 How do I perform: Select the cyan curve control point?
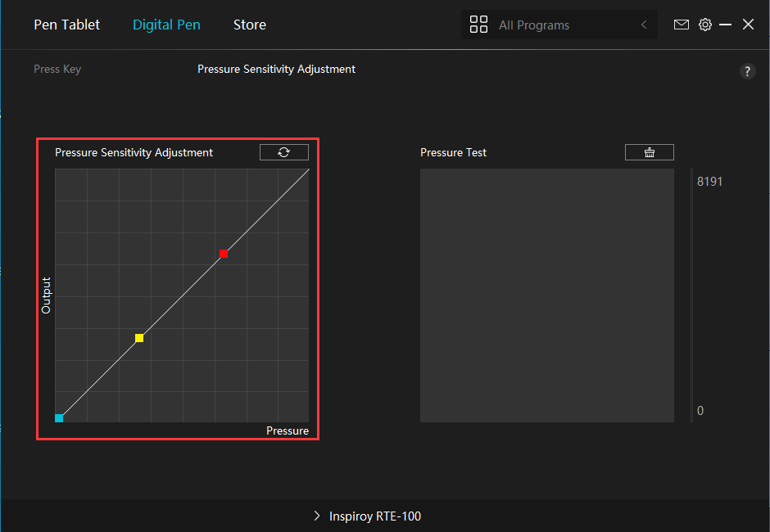(x=59, y=417)
